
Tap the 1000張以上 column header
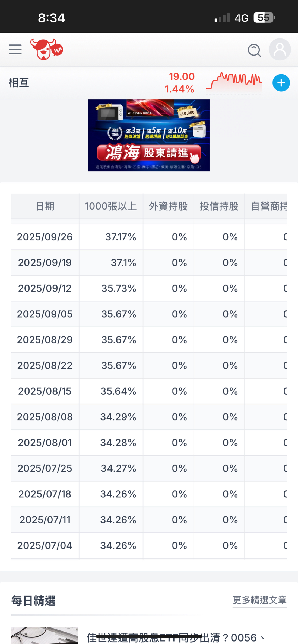(111, 206)
